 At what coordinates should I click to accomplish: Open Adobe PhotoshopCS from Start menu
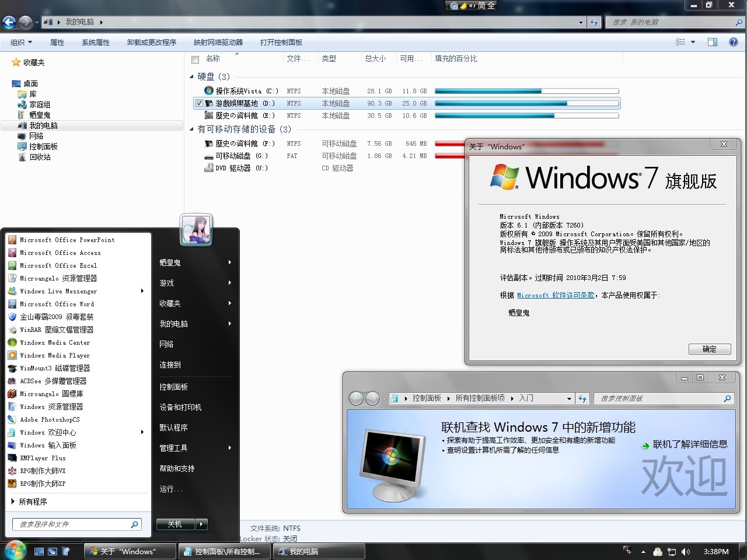tap(50, 419)
